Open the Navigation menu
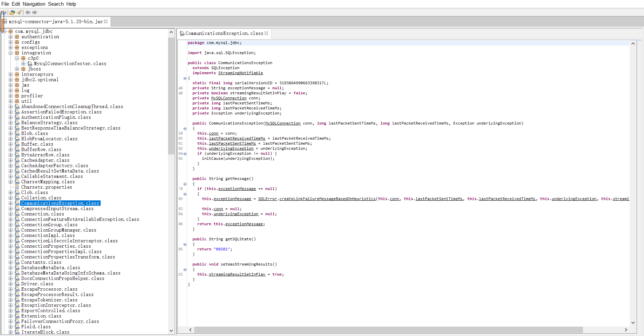This screenshot has width=644, height=336. coord(34,4)
